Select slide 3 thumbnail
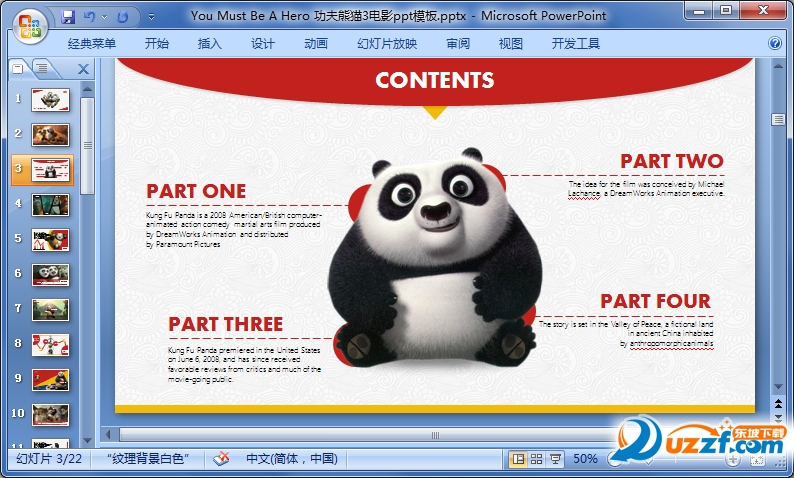Viewport: 794px width, 478px height. click(50, 170)
